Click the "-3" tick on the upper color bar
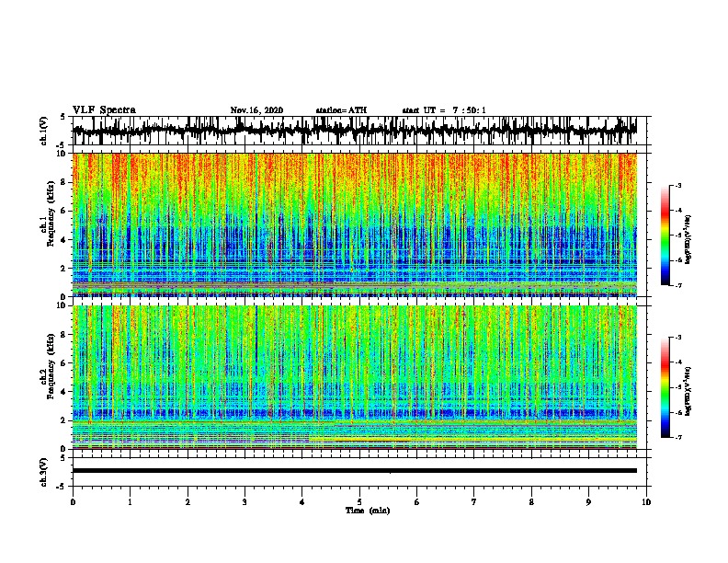Image resolution: width=728 pixels, height=563 pixels. [x=677, y=186]
